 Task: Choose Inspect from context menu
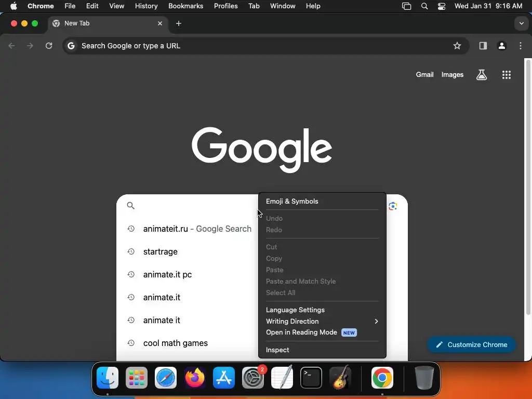click(x=322, y=350)
